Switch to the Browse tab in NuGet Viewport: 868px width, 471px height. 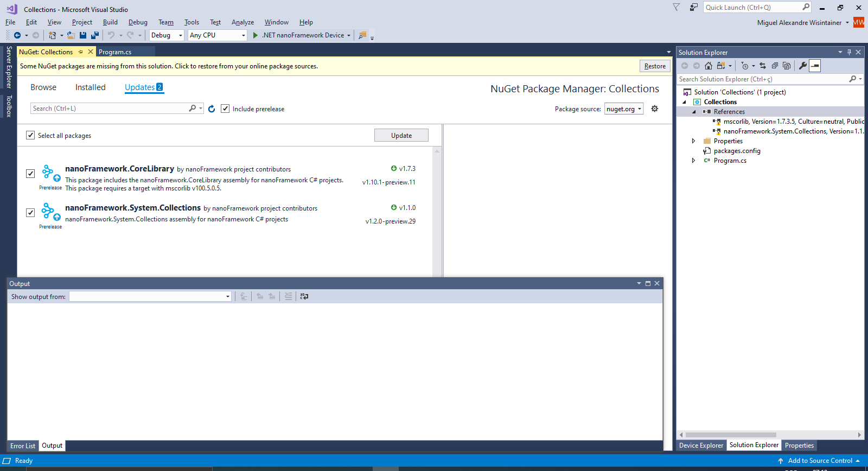(43, 87)
